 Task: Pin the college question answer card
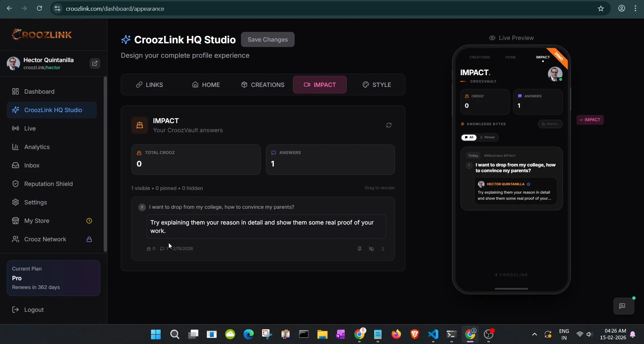tap(359, 249)
